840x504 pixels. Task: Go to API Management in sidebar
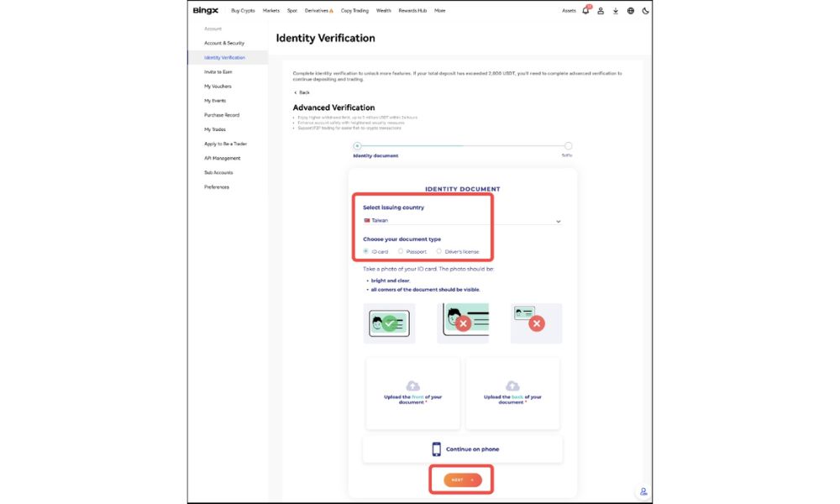[x=222, y=158]
